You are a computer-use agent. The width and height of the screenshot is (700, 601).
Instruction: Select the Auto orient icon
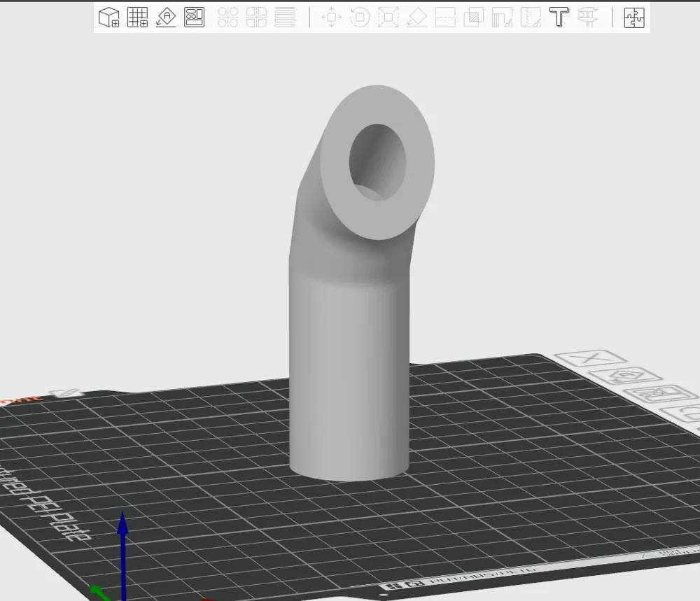[167, 18]
